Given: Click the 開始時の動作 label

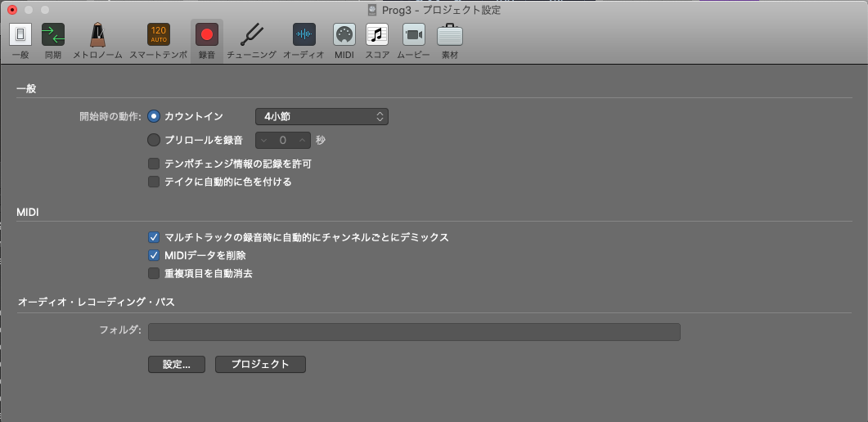Looking at the screenshot, I should click(110, 117).
